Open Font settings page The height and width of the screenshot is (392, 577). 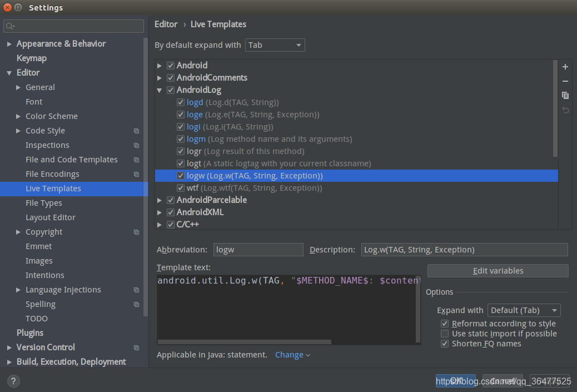point(34,102)
